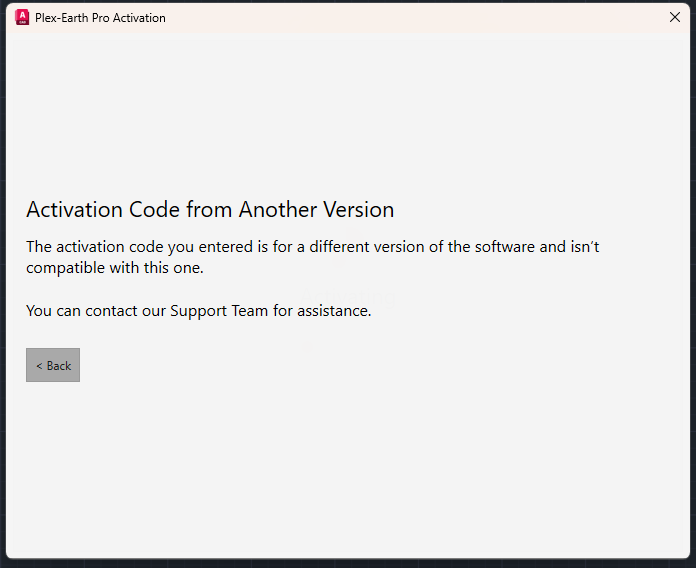This screenshot has height=568, width=696.
Task: Click the Back button
Action: (x=53, y=365)
